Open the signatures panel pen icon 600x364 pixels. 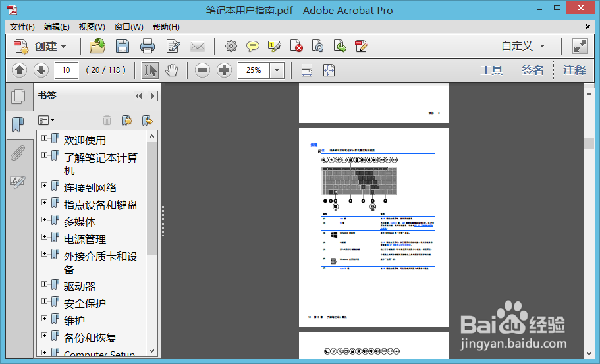tap(18, 182)
